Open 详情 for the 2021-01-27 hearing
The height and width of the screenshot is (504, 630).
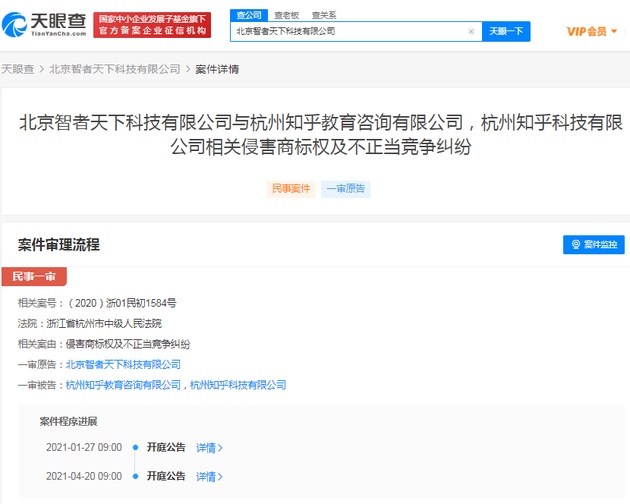coord(209,448)
